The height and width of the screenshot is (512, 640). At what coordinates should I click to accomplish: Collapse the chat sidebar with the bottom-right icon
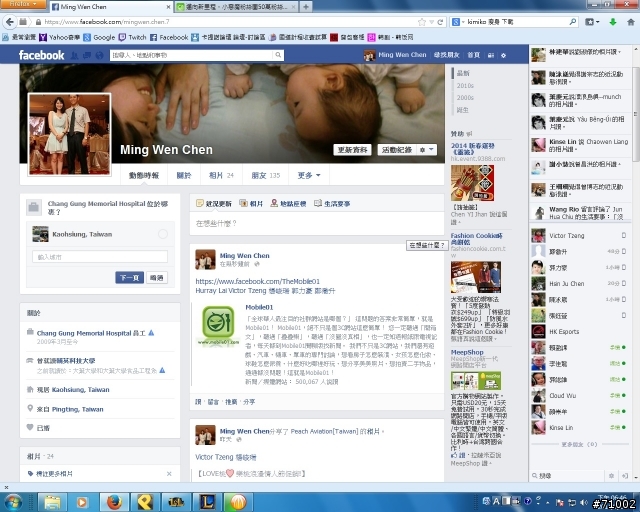point(625,476)
